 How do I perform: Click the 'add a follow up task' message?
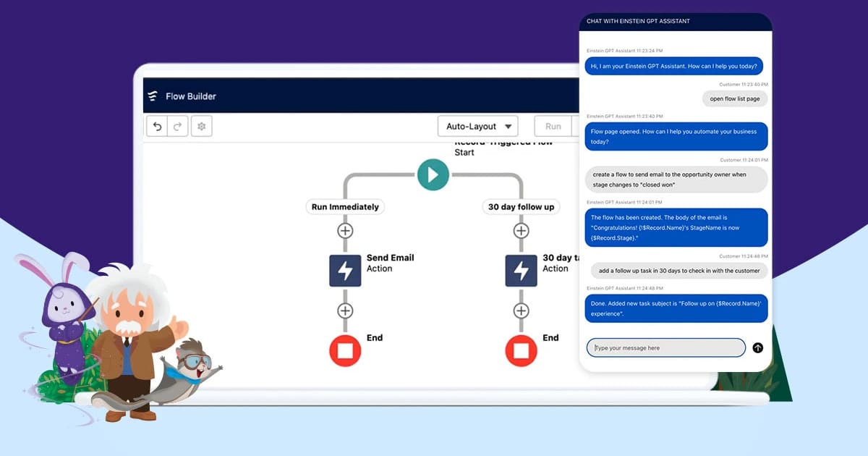(x=679, y=271)
